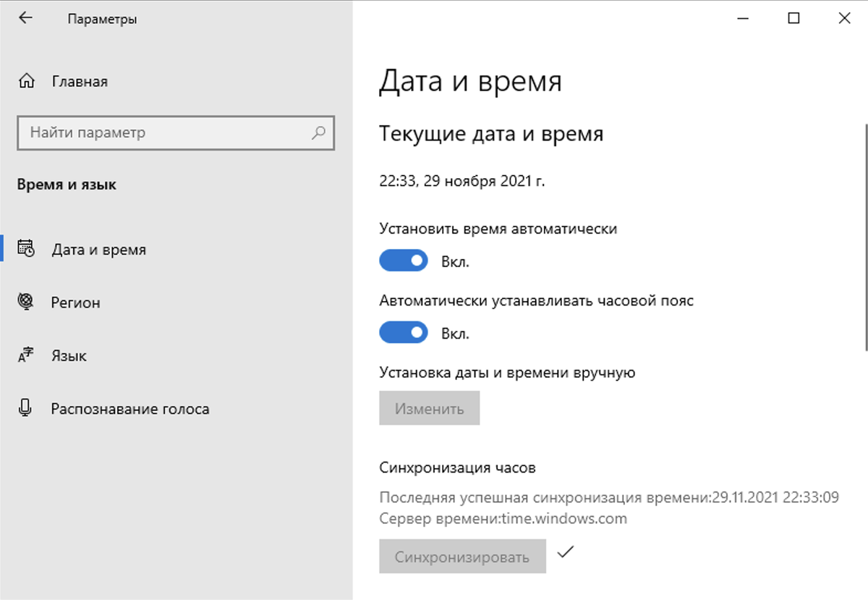This screenshot has height=600, width=868.
Task: Click the maximize window button
Action: click(793, 17)
